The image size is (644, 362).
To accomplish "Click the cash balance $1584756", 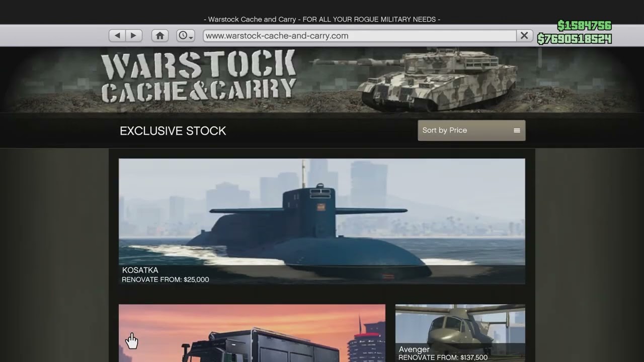I will 584,26.
